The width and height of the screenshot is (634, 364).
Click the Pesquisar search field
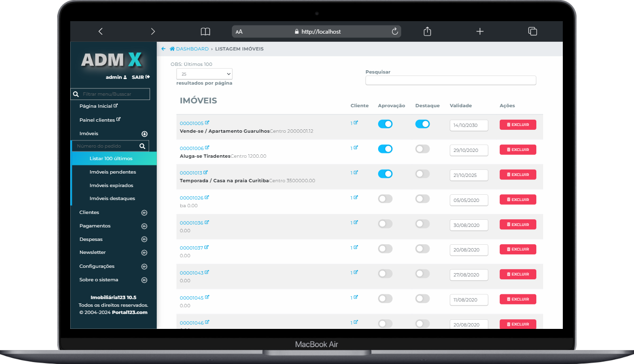click(450, 80)
